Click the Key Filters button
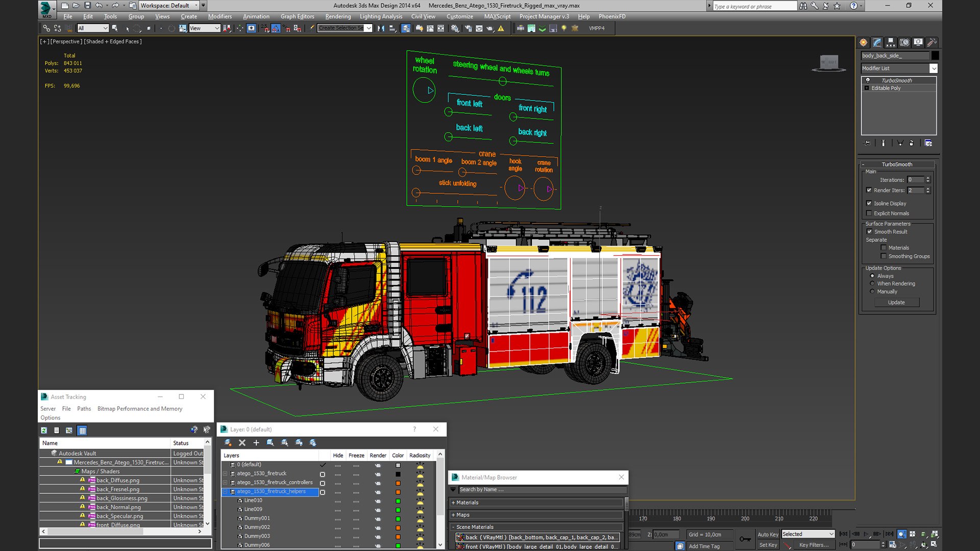The width and height of the screenshot is (980, 551). [814, 545]
